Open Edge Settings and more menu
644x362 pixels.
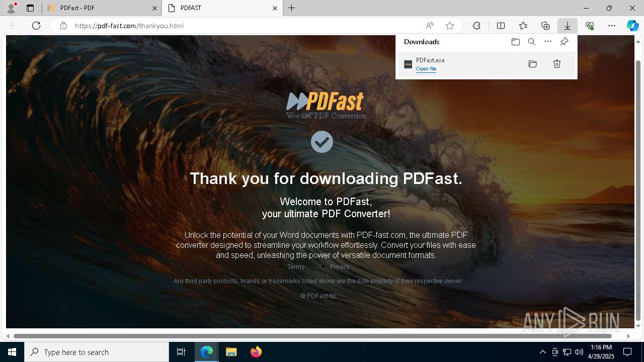pos(612,26)
